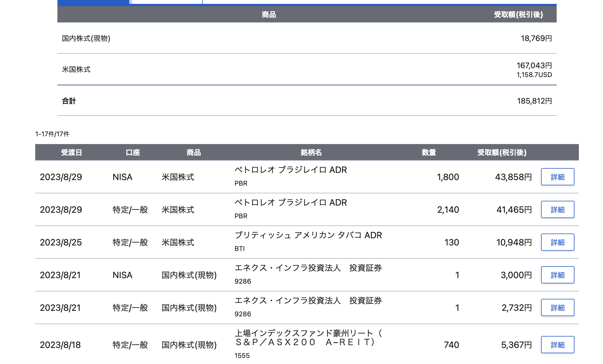Viewport: 603px width, 364px height.
Task: Open 詳細 for the 2,140-share PBR row
Action: [x=558, y=209]
